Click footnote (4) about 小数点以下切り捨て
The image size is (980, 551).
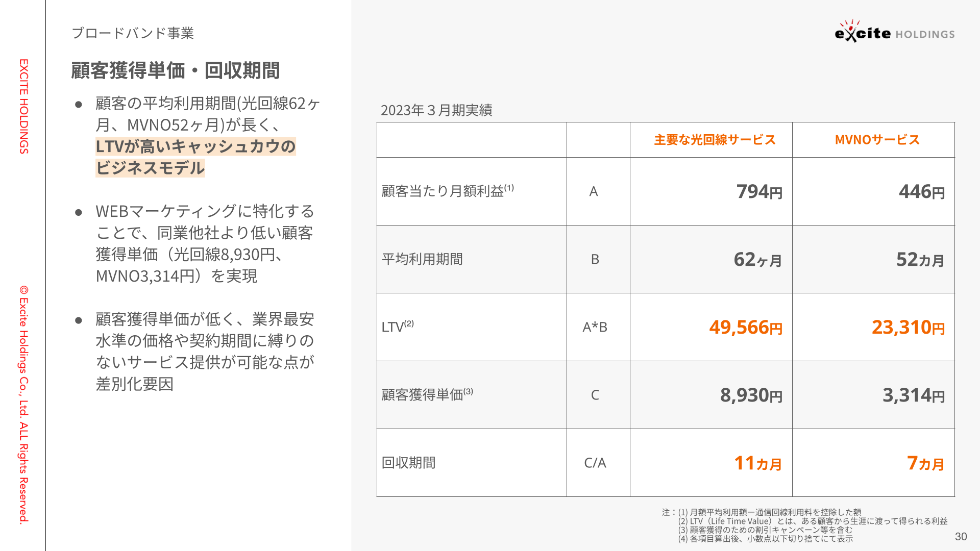(x=765, y=538)
